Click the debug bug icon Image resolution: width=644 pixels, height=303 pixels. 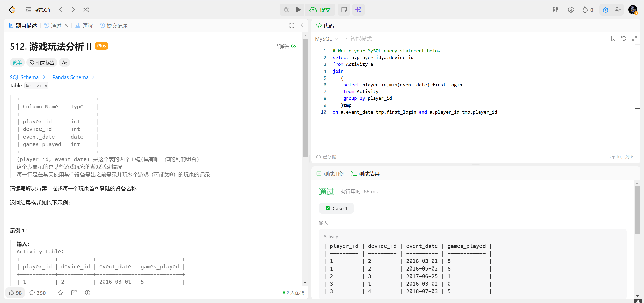pos(286,10)
